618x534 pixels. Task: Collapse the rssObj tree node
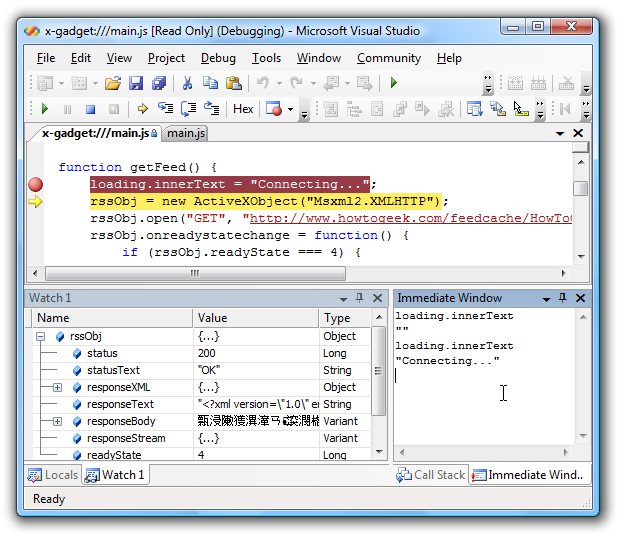click(40, 337)
